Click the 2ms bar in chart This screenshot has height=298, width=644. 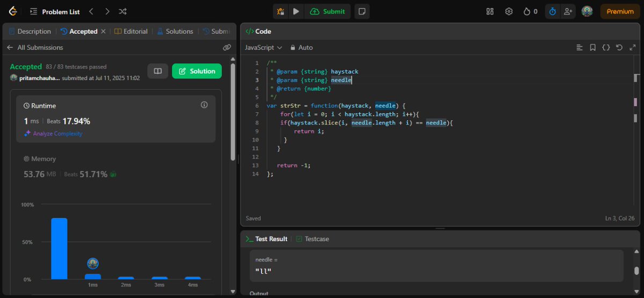[126, 278]
